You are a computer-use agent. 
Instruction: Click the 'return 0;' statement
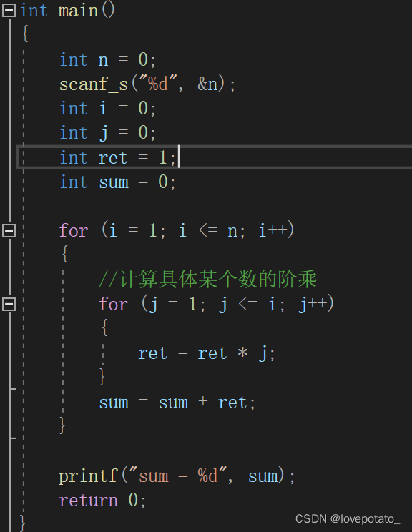(102, 501)
